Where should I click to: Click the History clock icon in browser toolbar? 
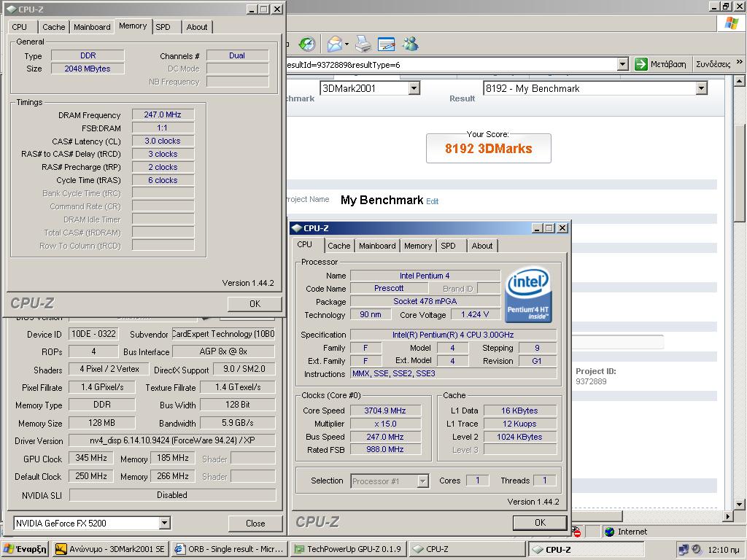tap(307, 44)
